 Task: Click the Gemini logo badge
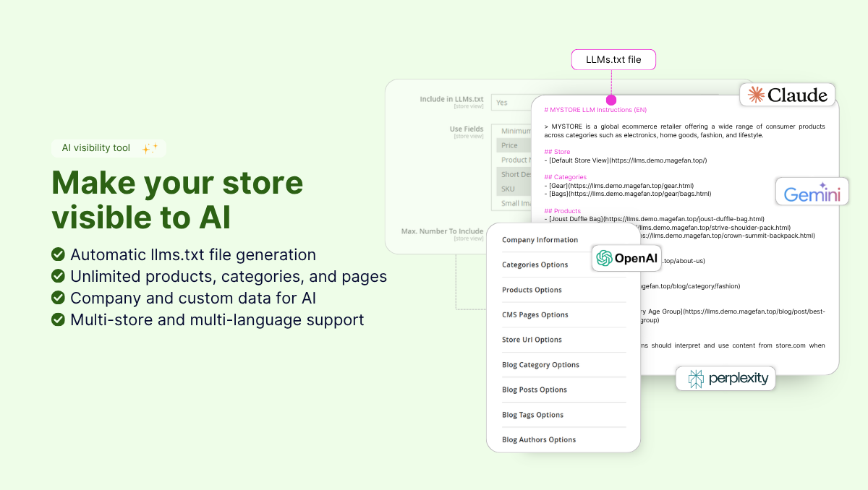pos(812,192)
